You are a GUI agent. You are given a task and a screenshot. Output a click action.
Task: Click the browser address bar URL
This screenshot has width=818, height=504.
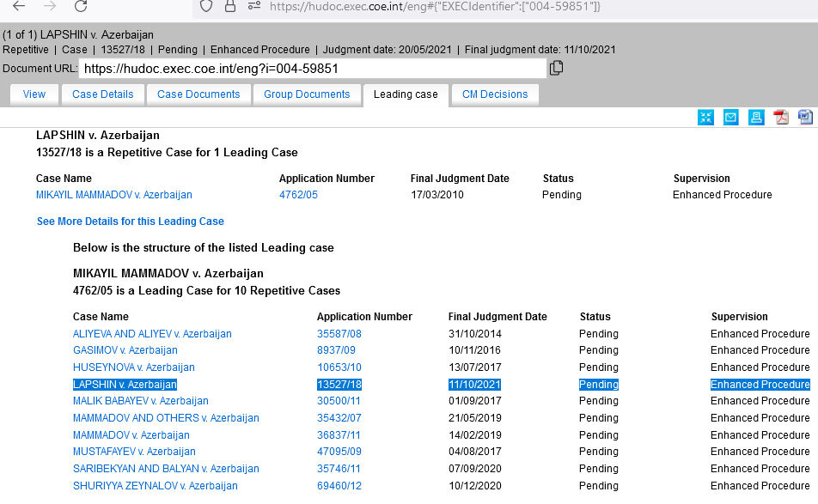tap(435, 7)
